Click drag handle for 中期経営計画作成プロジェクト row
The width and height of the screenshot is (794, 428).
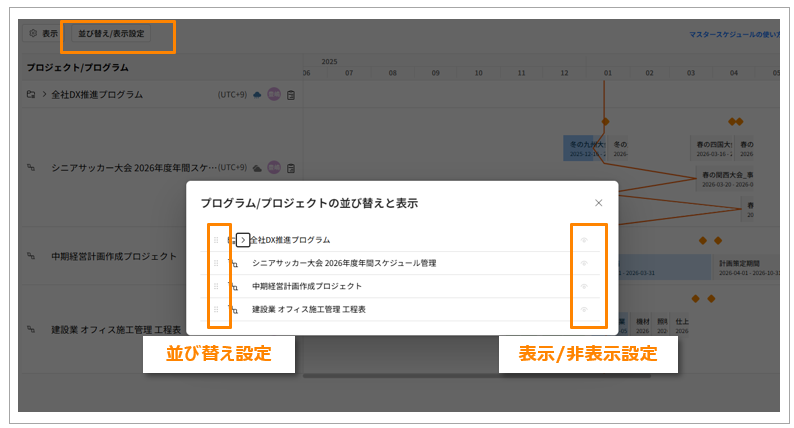click(x=216, y=286)
